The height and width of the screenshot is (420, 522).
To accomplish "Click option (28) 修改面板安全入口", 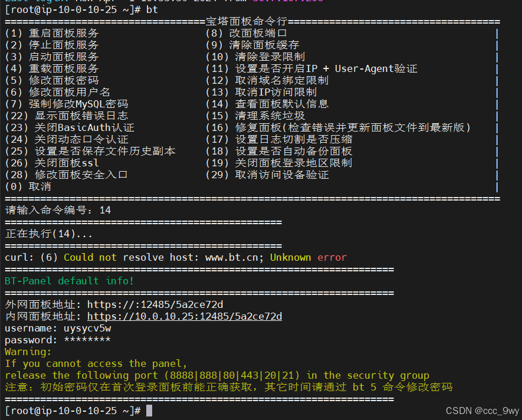I will coord(66,175).
